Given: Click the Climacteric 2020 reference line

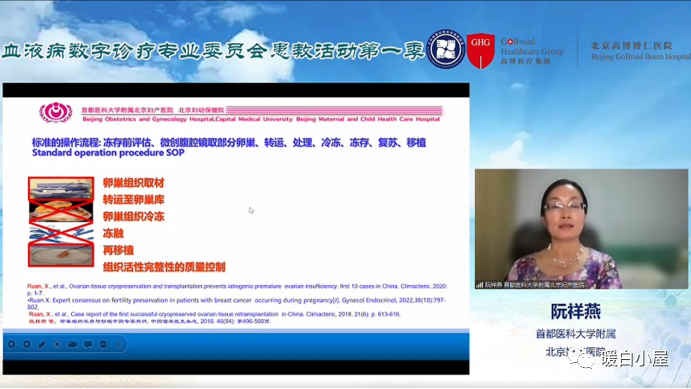Looking at the screenshot, I should (237, 289).
